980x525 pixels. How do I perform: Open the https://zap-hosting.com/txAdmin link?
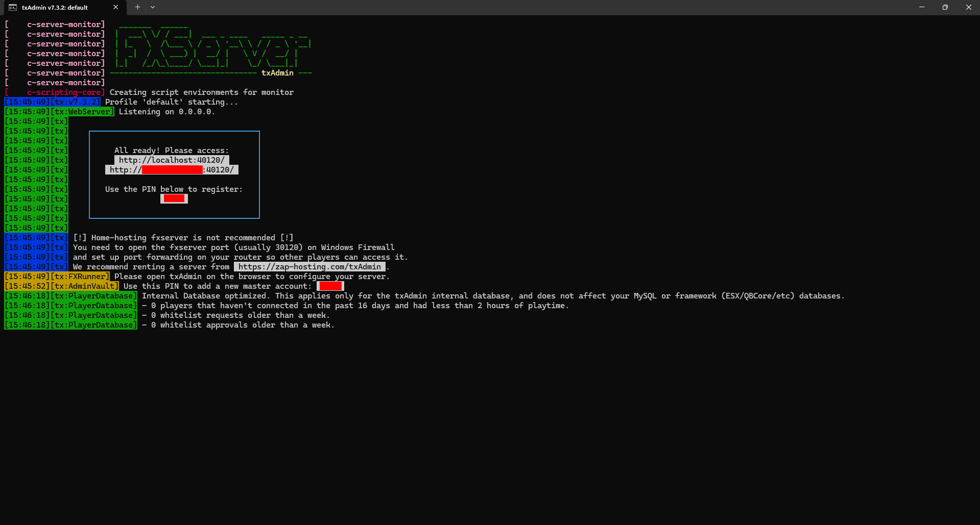pyautogui.click(x=309, y=266)
